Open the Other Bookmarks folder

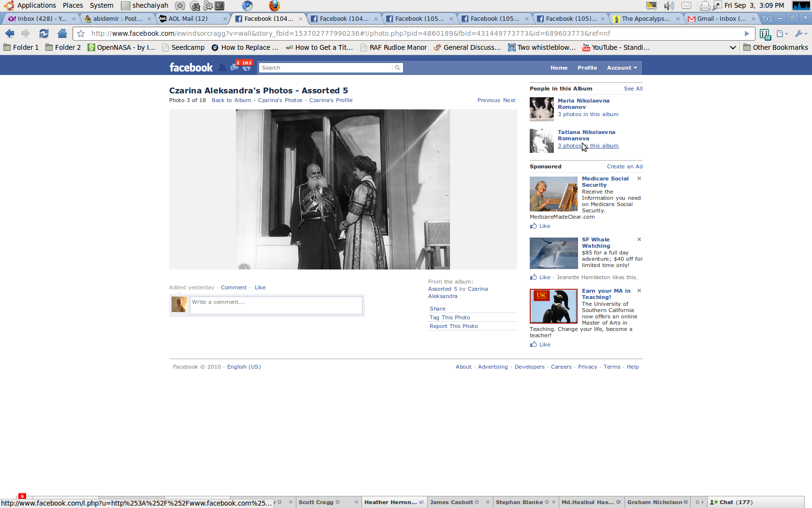coord(775,47)
